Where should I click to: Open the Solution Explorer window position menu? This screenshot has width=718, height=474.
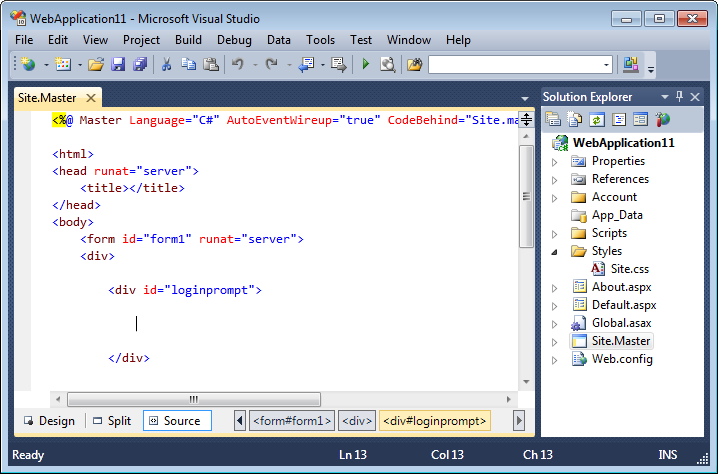click(x=665, y=97)
